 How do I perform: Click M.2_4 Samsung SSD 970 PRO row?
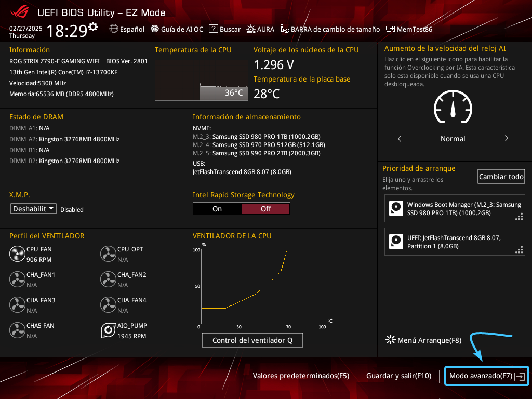point(259,145)
